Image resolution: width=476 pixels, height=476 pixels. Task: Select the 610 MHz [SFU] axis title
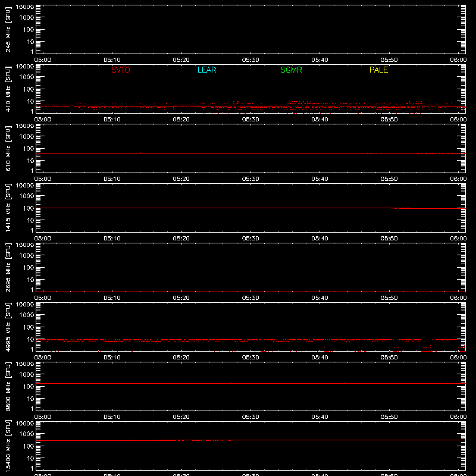click(x=8, y=148)
